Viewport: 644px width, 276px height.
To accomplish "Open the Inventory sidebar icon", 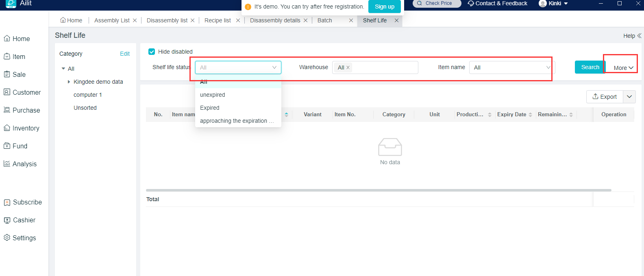I will pos(7,128).
